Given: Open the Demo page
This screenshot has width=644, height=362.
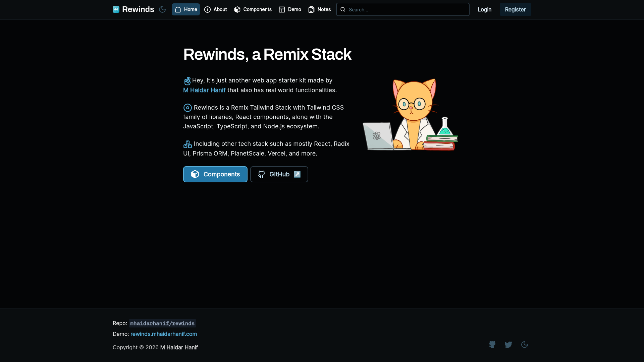Looking at the screenshot, I should pos(290,9).
